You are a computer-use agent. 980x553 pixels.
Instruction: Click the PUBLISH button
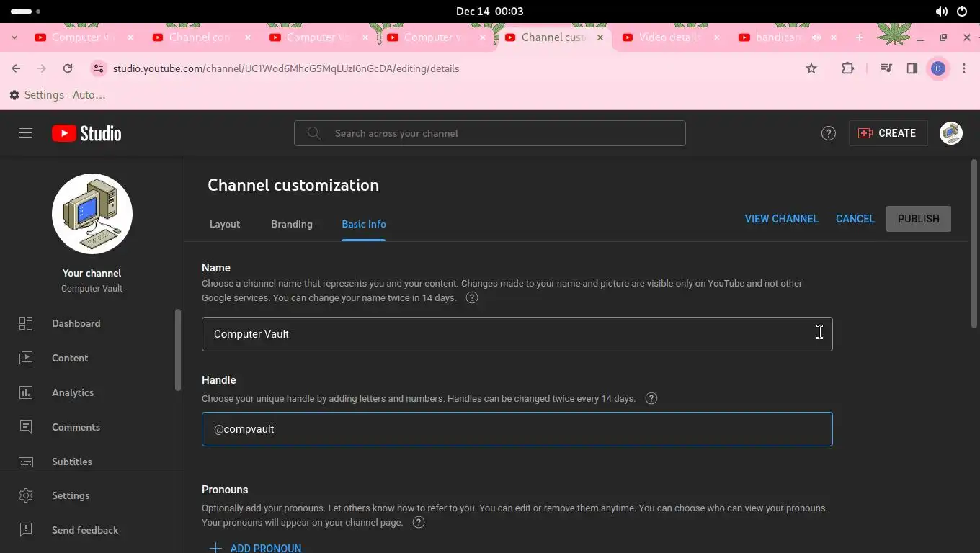point(919,219)
